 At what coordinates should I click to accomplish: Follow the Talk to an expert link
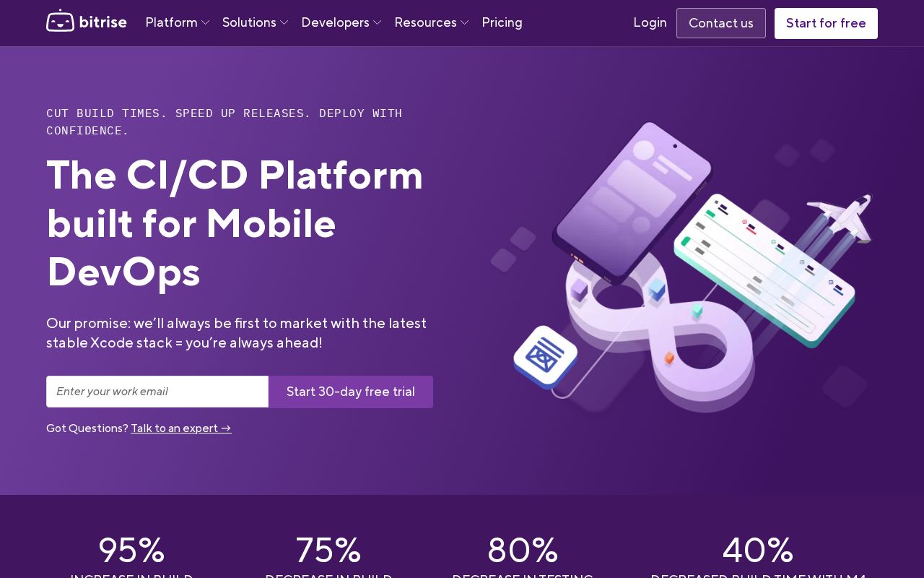point(181,428)
